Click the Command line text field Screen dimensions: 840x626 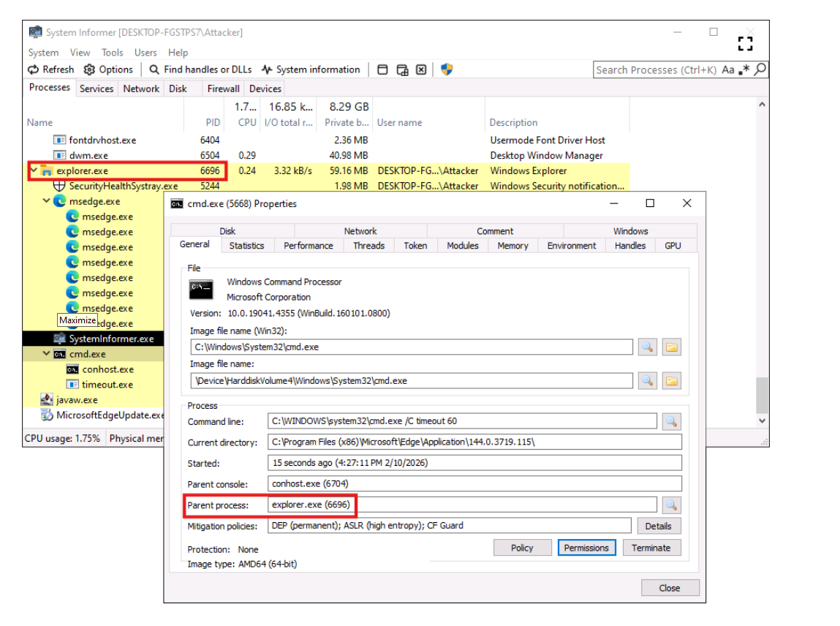462,421
